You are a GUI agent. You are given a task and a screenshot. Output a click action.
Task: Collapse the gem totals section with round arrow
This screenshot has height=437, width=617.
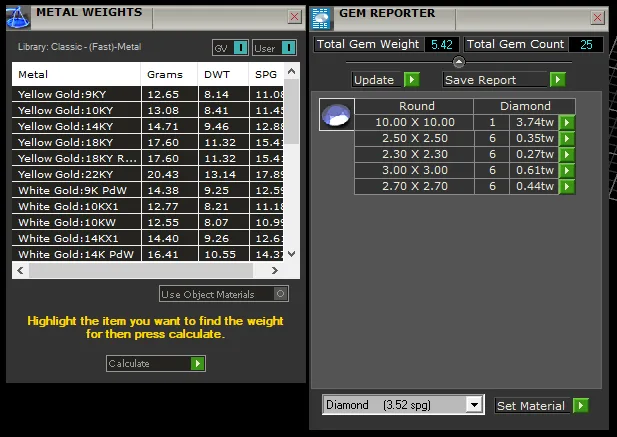point(459,62)
